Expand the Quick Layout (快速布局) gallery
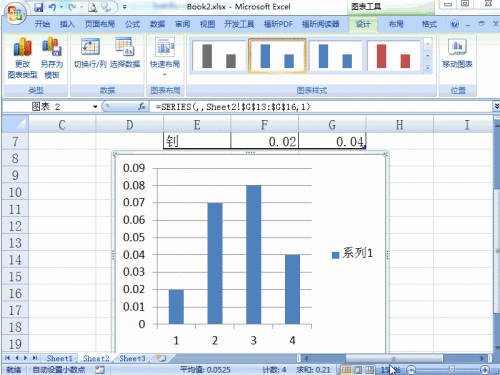Viewport: 500px width, 375px height. pos(165,57)
